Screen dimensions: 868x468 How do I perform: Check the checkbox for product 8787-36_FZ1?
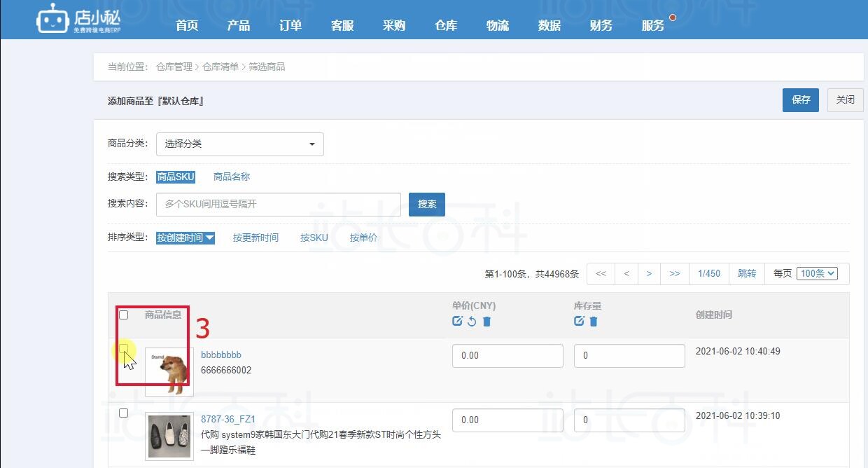tap(124, 413)
